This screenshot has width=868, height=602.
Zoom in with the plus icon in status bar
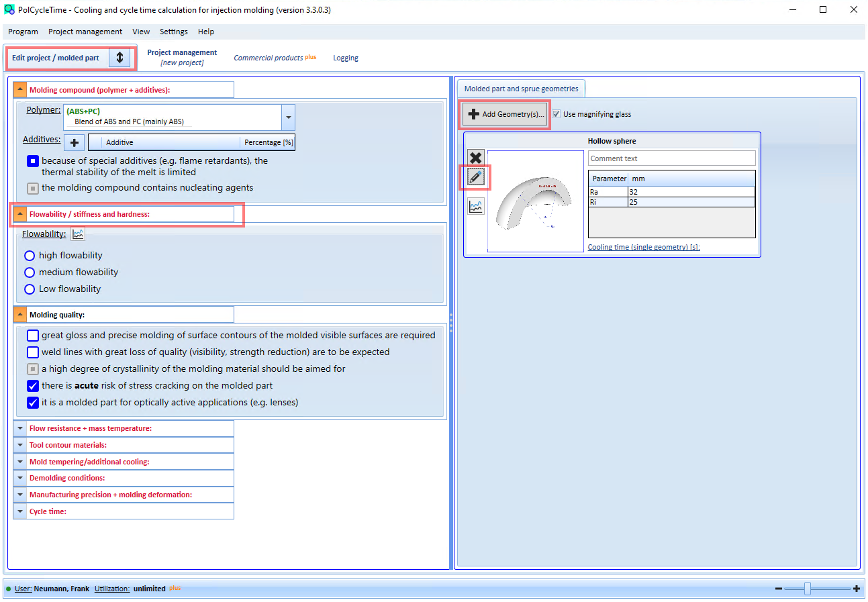click(857, 589)
